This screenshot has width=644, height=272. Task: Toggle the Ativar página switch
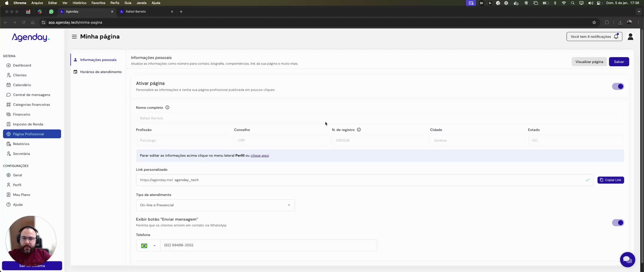(618, 87)
